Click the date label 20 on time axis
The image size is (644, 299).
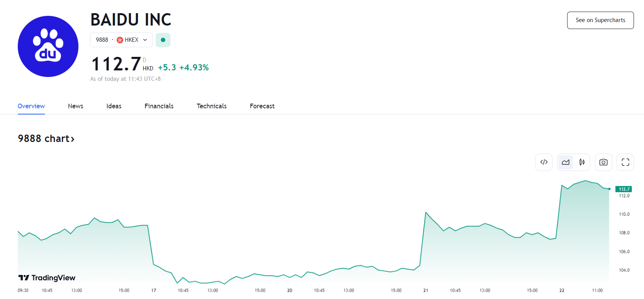point(290,290)
